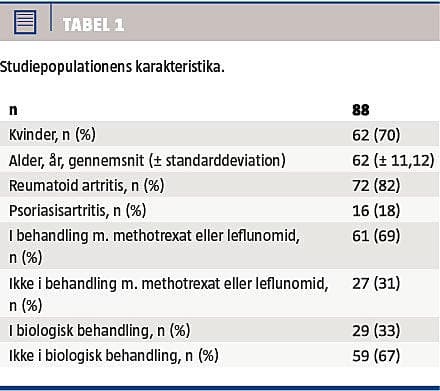
Task: Select the Reumatoid artritis row label
Action: point(87,185)
